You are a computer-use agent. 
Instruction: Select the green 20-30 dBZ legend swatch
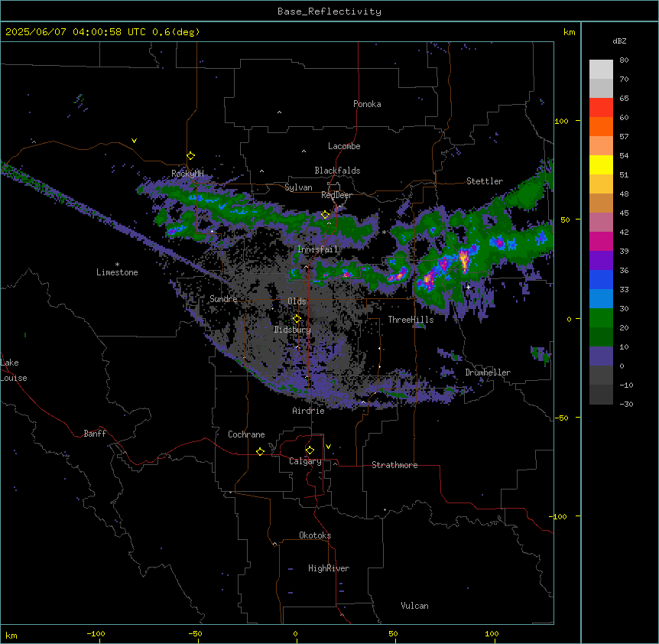(x=601, y=318)
